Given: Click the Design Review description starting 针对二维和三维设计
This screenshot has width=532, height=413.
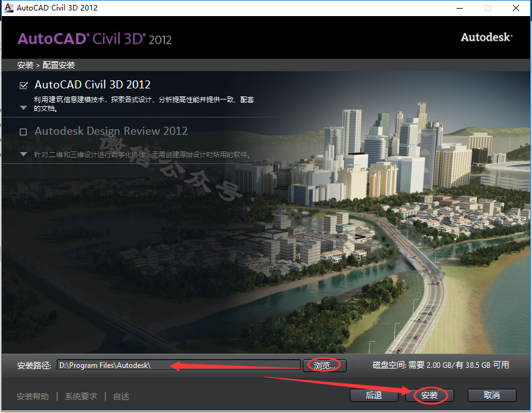Looking at the screenshot, I should click(143, 155).
